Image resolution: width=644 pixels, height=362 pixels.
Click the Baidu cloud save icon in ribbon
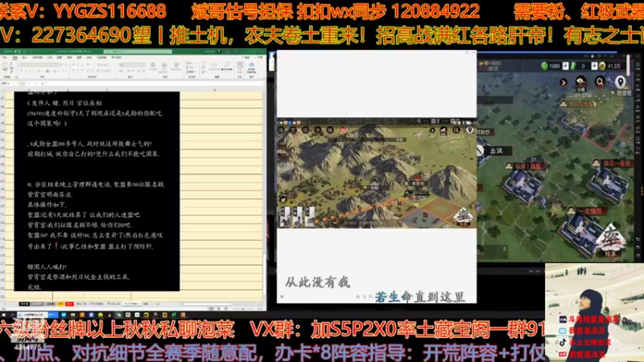(251, 68)
